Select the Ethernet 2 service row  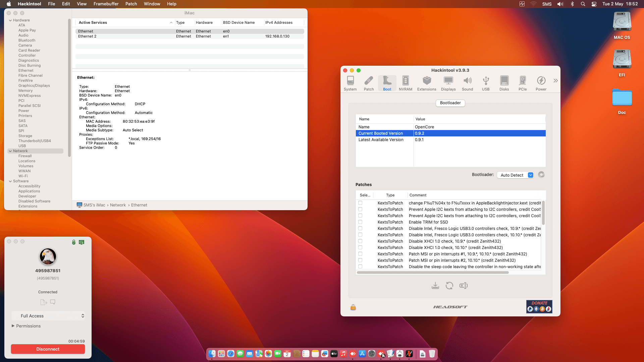[x=190, y=36]
